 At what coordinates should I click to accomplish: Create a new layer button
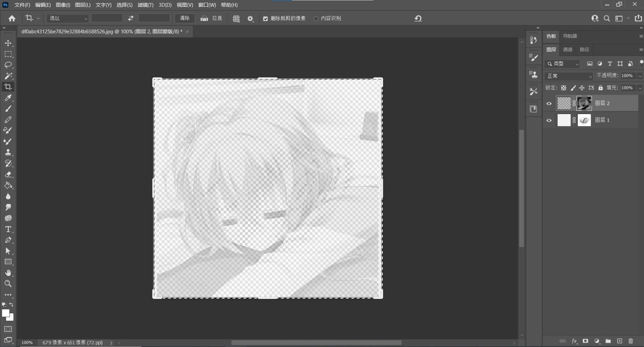tap(619, 341)
